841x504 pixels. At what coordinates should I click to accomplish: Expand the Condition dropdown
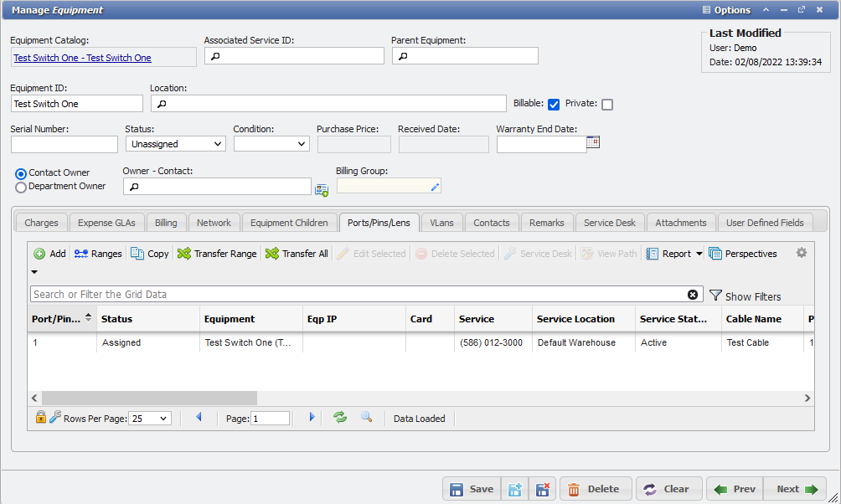(271, 144)
